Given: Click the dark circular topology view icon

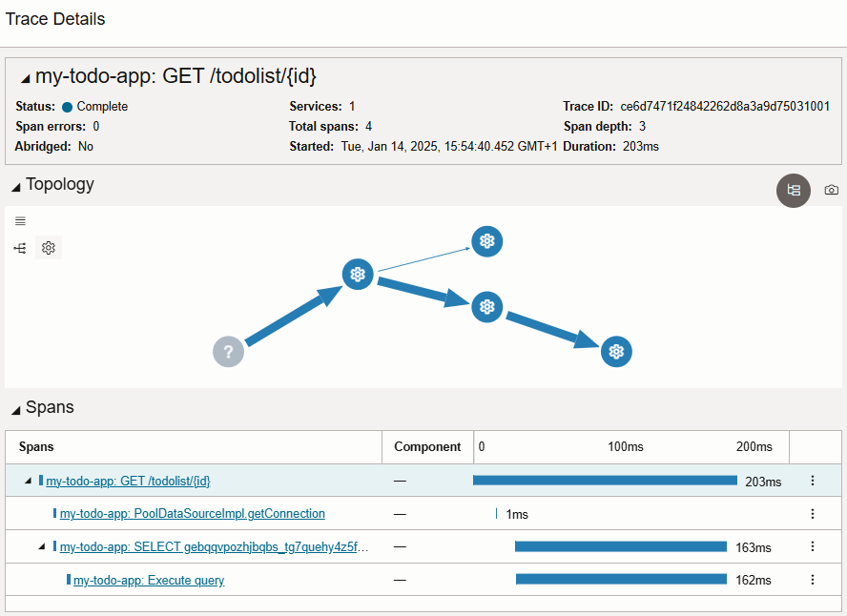Looking at the screenshot, I should (794, 190).
